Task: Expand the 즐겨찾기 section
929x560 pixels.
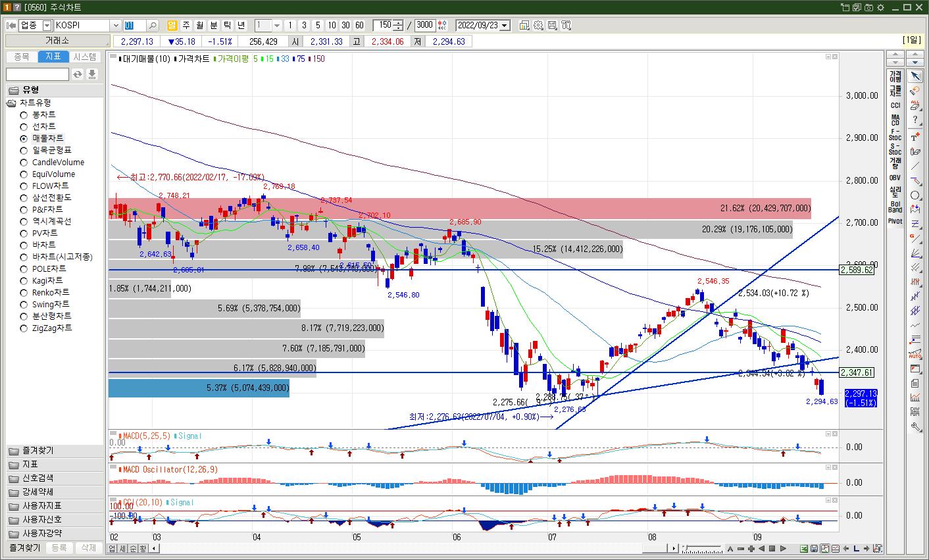Action: click(54, 451)
